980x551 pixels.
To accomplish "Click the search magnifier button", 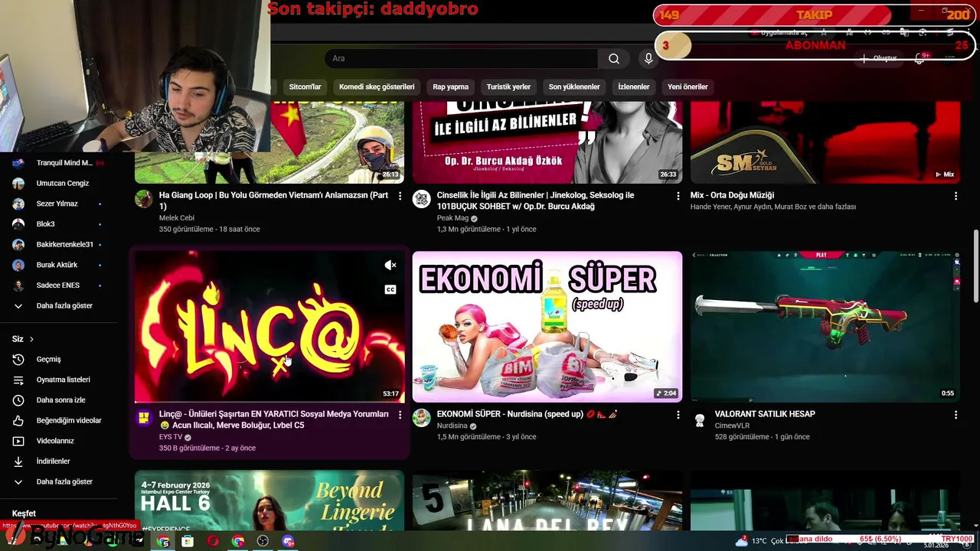I will tap(614, 59).
